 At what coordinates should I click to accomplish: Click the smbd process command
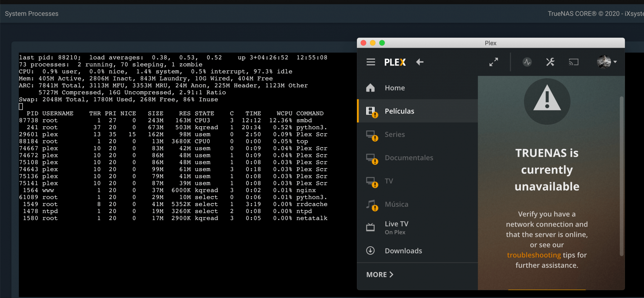[304, 120]
